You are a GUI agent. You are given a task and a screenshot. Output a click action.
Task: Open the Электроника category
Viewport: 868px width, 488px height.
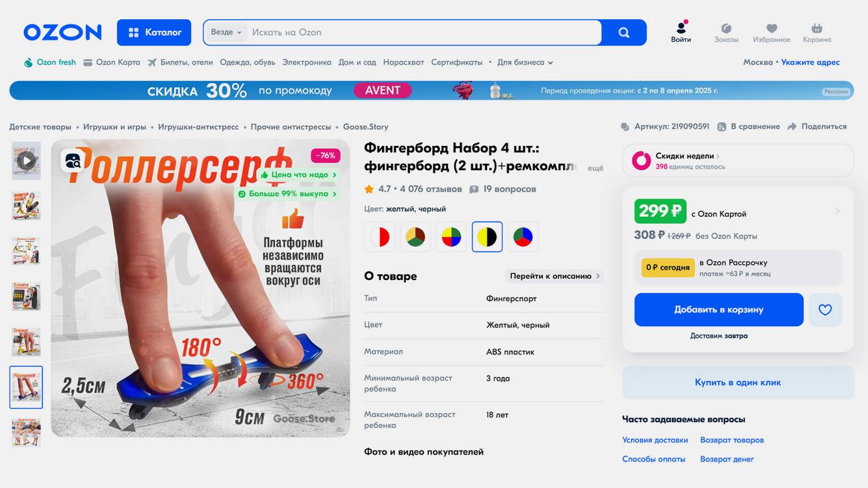tap(307, 63)
